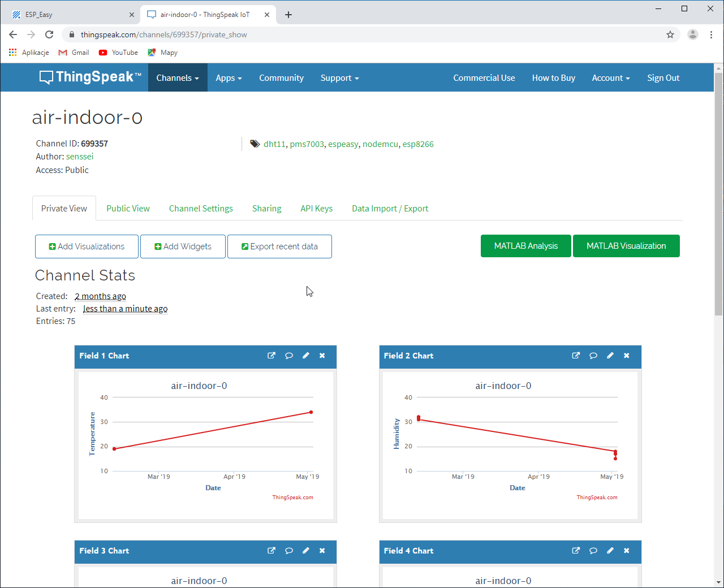The width and height of the screenshot is (724, 588).
Task: Open a new browser tab
Action: 288,15
